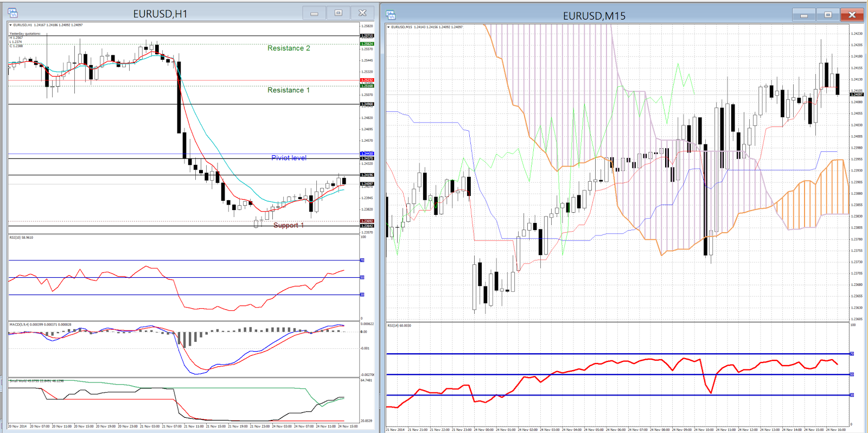Click the 1.25820 price on H1 scale
Viewport: 868px width, 433px height.
[x=367, y=26]
